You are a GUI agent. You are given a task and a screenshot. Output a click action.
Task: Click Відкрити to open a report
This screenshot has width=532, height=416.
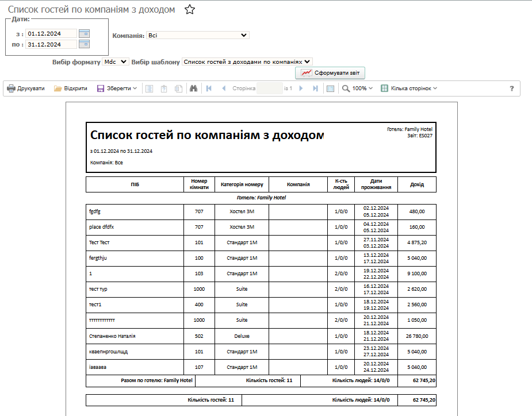[71, 88]
